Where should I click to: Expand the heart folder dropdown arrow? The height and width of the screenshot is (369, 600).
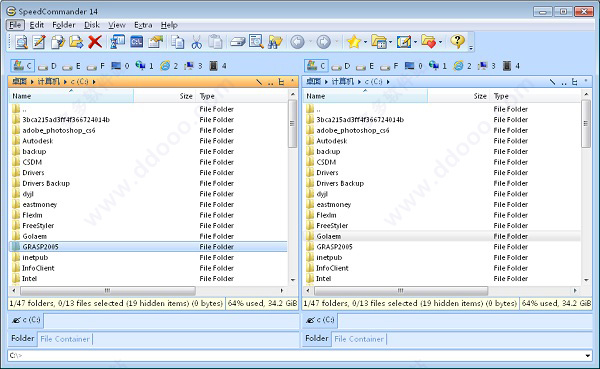(441, 42)
